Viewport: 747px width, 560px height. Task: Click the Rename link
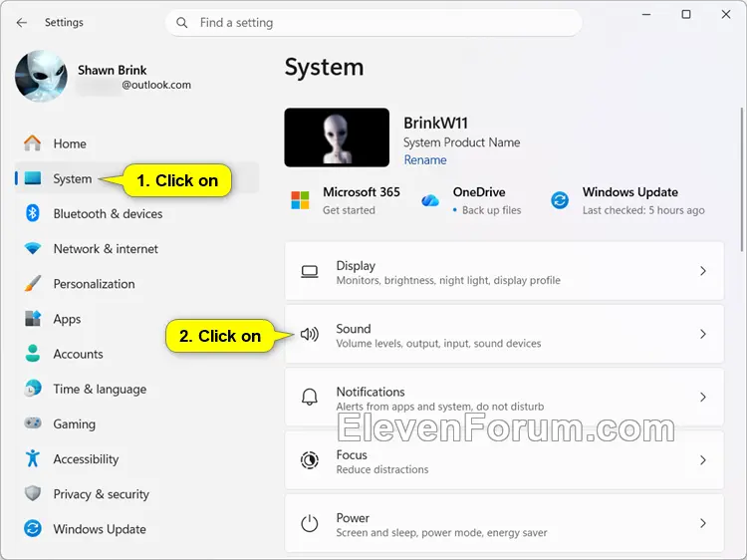425,159
